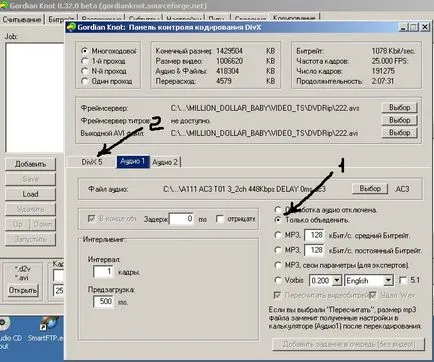
Task: Select Обработка аудио отключена option
Action: (x=277, y=210)
